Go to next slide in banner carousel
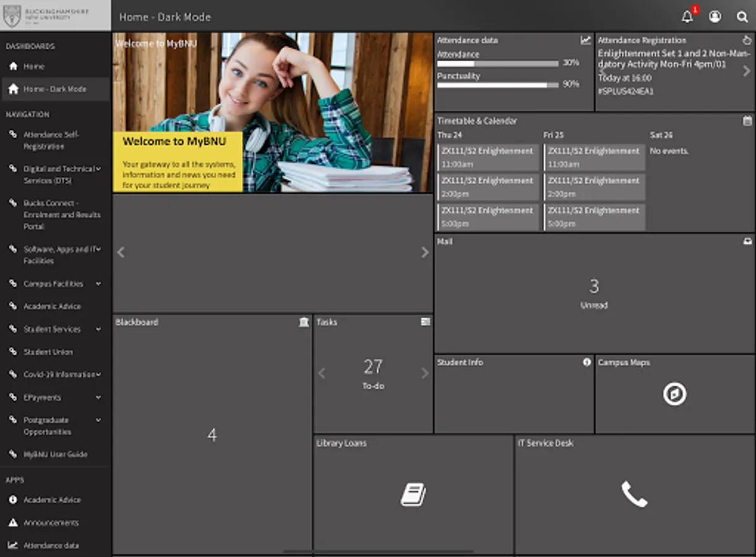The image size is (756, 557). (x=424, y=253)
